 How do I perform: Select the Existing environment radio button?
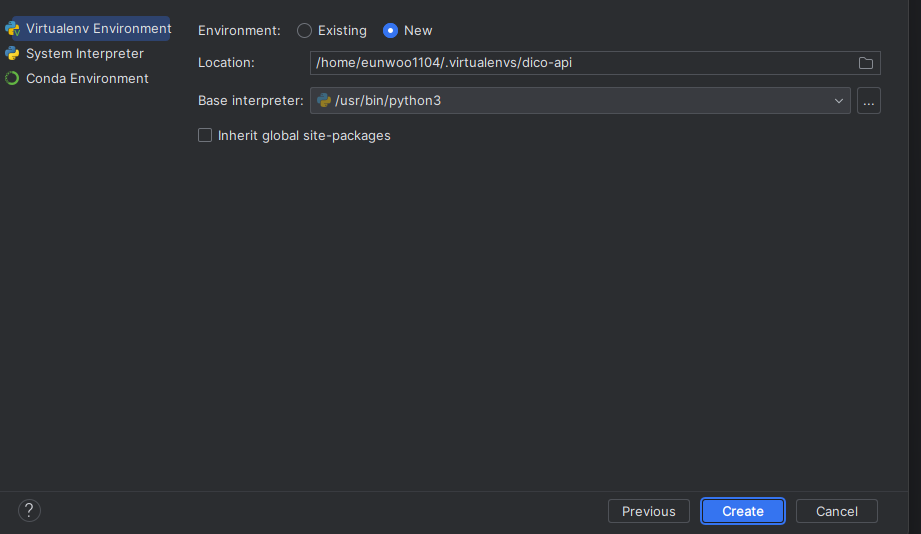[x=304, y=31]
